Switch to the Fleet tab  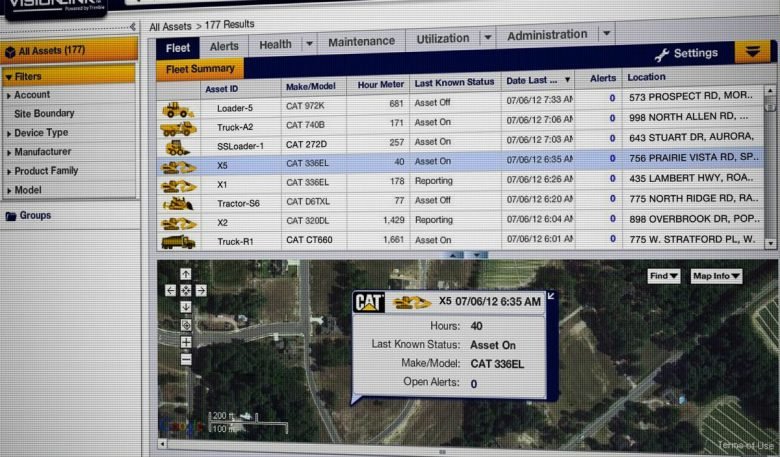tap(178, 48)
